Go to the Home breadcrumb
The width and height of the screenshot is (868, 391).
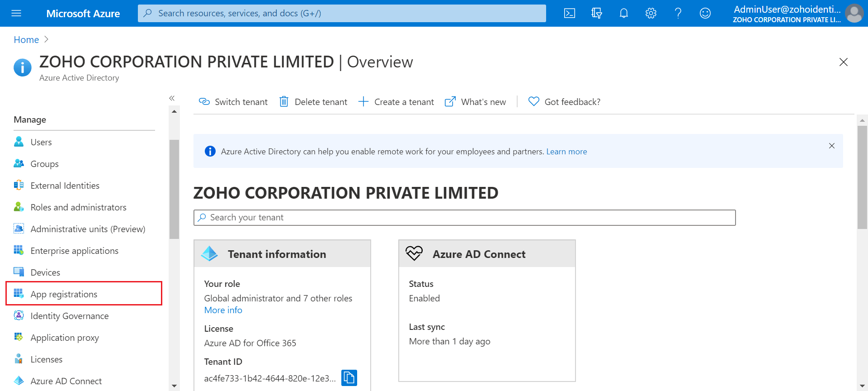(x=26, y=40)
